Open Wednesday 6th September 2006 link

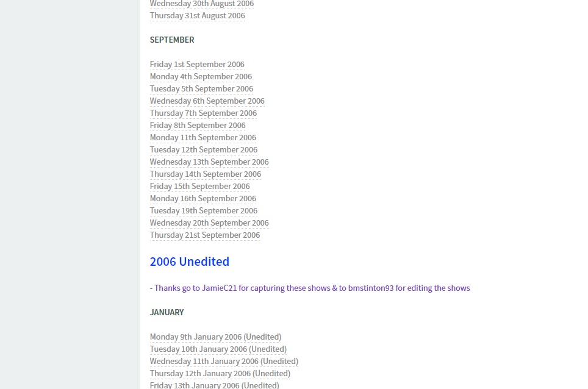[x=207, y=101]
